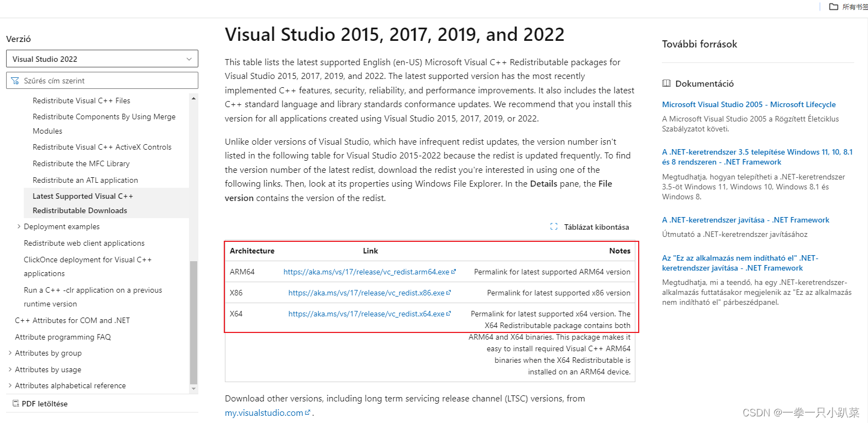Select Latest Supported Visual C++ Redistributable Downloads

[x=107, y=203]
